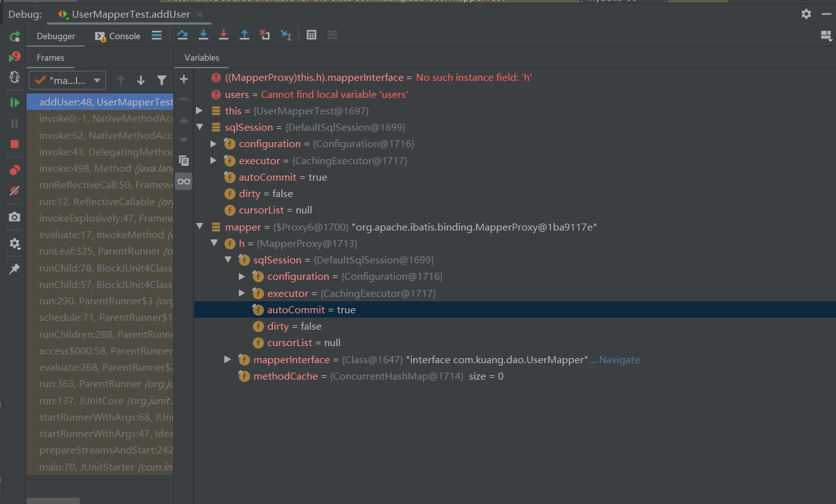Select frame addUser:48, UserMapperTest
Image resolution: width=836 pixels, height=504 pixels.
100,102
